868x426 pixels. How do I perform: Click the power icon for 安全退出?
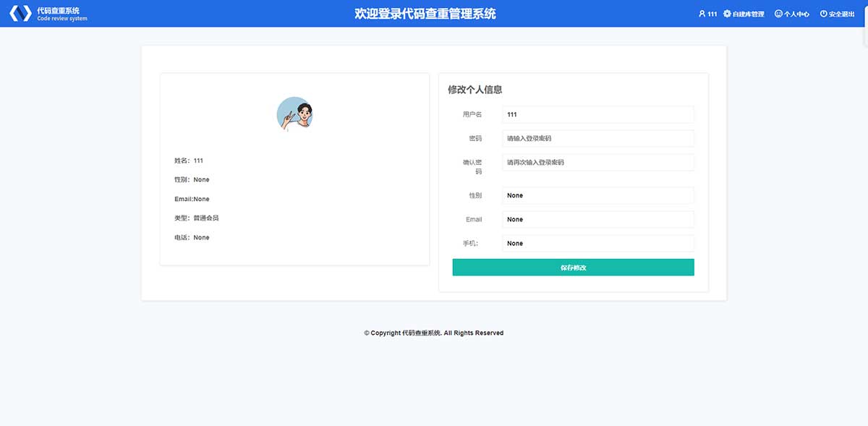823,14
